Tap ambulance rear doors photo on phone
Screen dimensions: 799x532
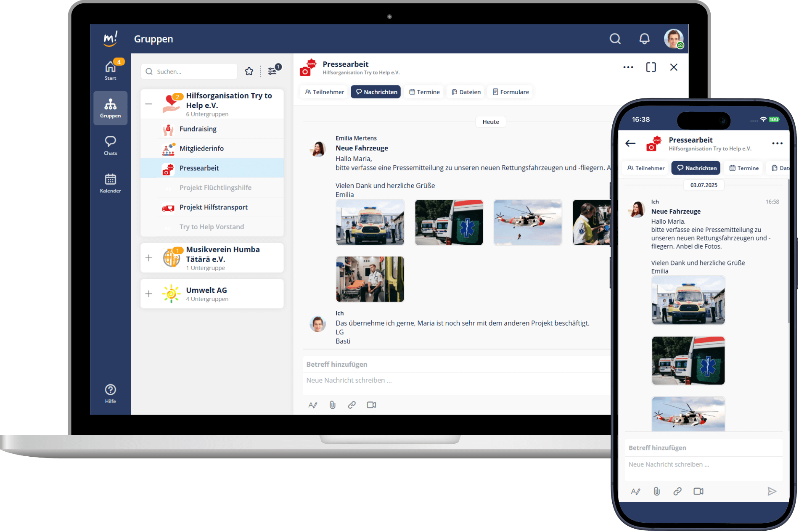(688, 360)
